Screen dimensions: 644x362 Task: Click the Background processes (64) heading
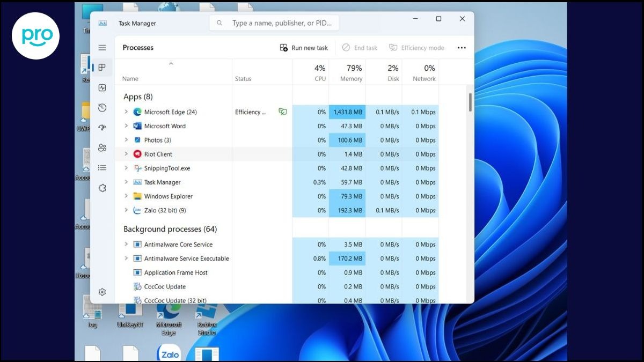point(170,229)
